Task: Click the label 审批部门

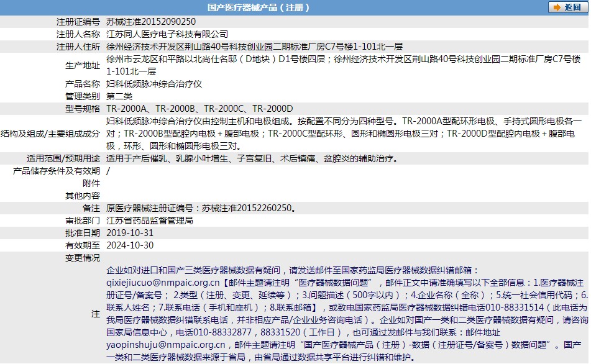Action: (83, 221)
